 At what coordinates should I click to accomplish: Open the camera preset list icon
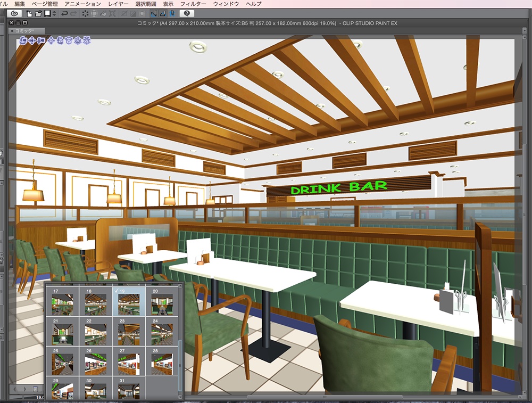(35, 389)
